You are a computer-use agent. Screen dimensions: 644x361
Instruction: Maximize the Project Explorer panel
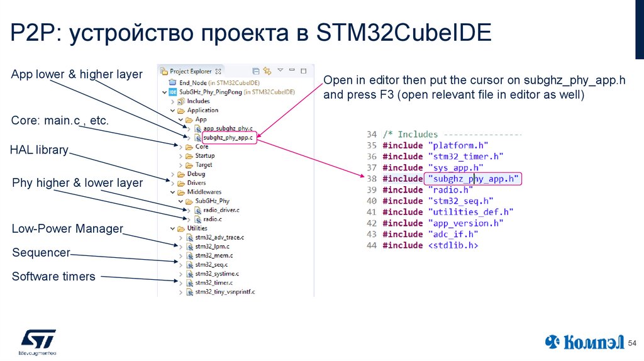[304, 70]
